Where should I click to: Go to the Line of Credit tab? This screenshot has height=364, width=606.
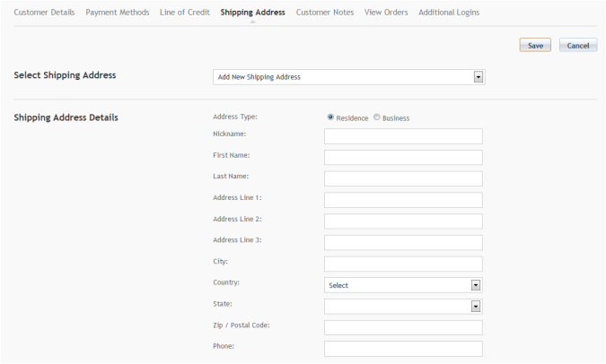(185, 13)
